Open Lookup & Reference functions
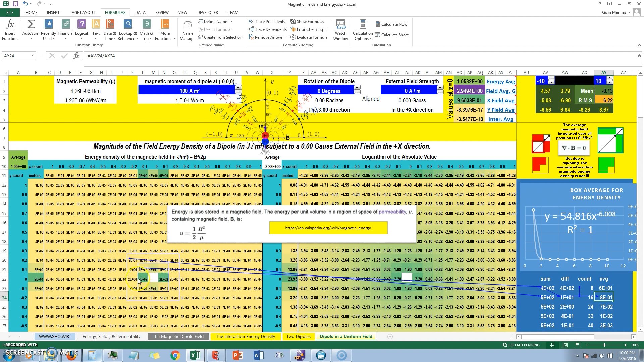The image size is (644, 362). point(128,30)
